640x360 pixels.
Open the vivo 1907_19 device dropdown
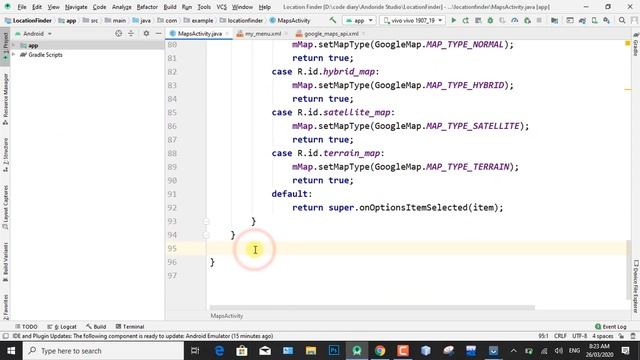pyautogui.click(x=412, y=20)
